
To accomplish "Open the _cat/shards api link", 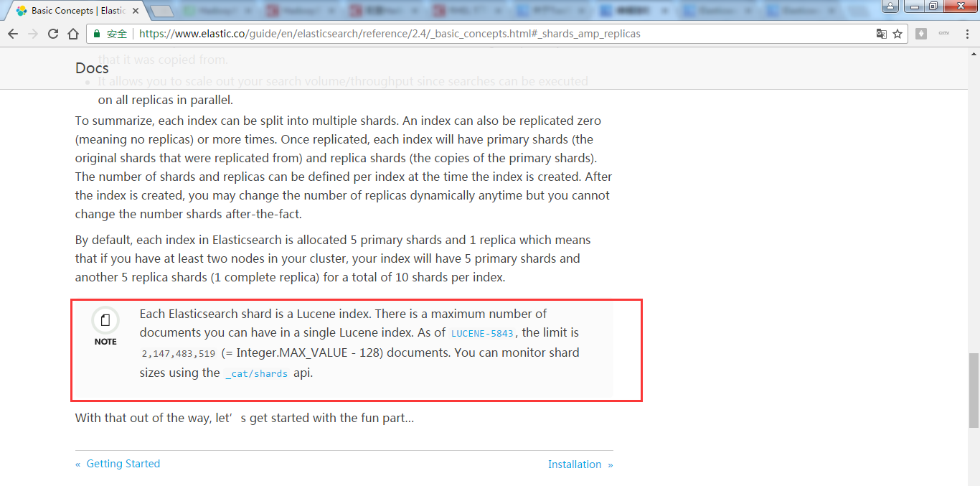I will pos(257,373).
